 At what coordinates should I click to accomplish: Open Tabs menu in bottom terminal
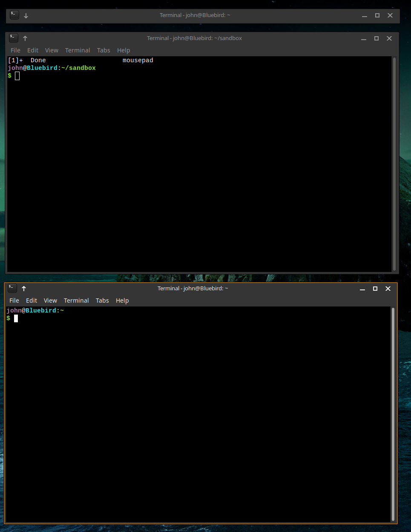(x=102, y=301)
